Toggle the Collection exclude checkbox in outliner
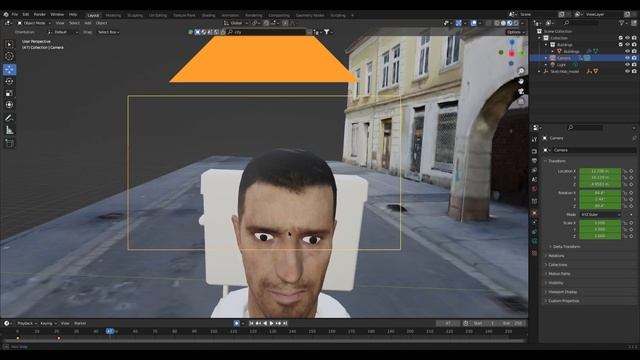 coord(620,38)
